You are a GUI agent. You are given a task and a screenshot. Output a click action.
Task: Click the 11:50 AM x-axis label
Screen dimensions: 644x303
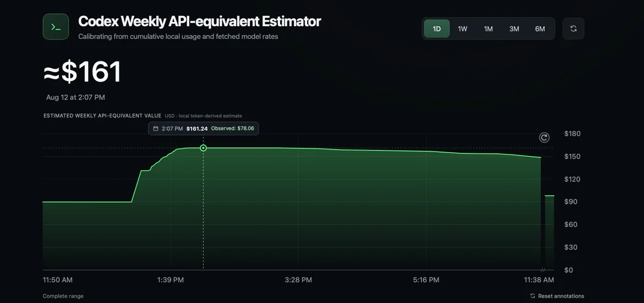(x=57, y=280)
